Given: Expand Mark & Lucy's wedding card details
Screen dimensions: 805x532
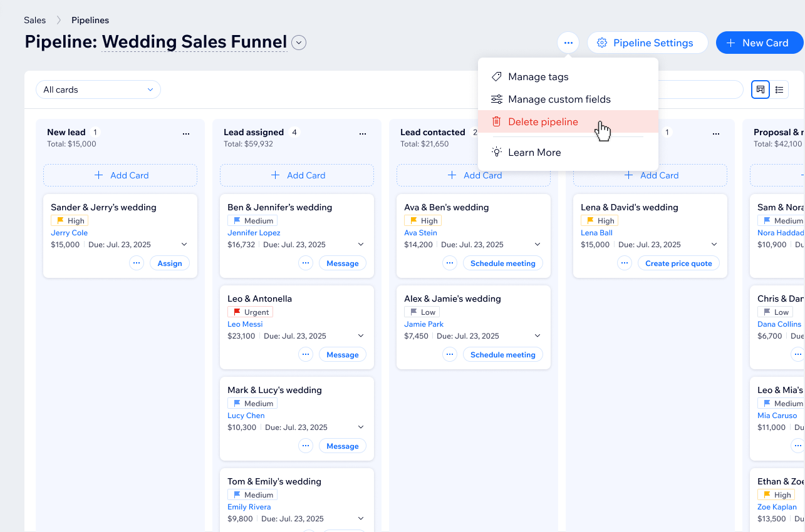Looking at the screenshot, I should coord(361,427).
